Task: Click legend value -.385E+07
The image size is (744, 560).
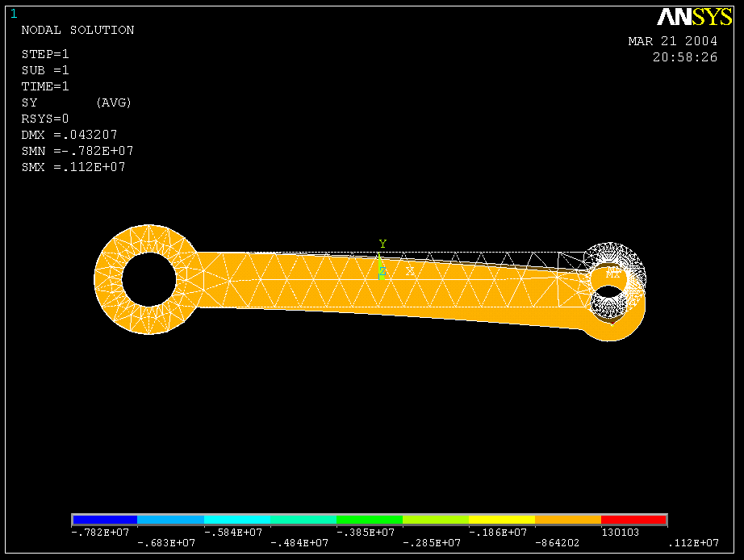Action: click(366, 533)
